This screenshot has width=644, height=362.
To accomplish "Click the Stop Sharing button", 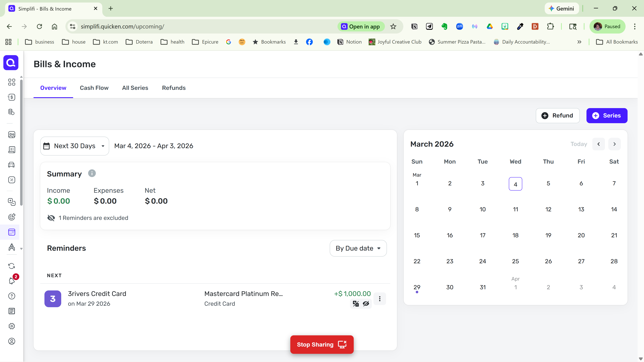I will click(x=321, y=345).
